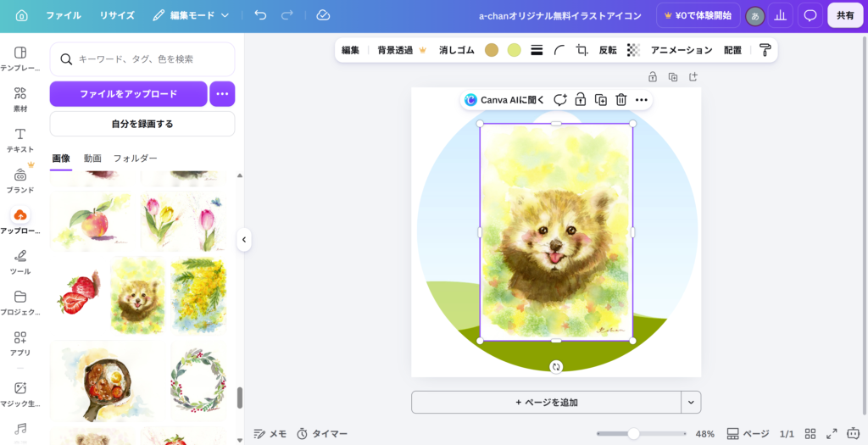Click the ¥0で体験開始 button

[x=698, y=15]
